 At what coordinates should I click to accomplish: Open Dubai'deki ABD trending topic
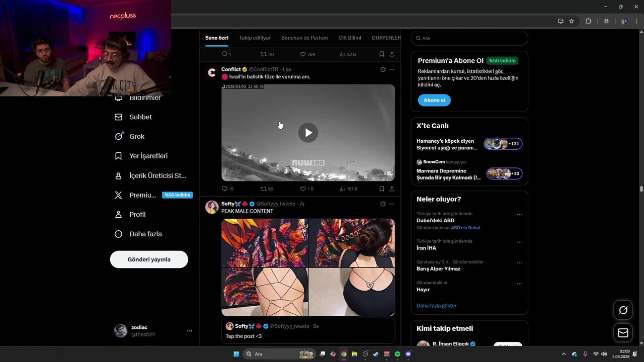[435, 220]
